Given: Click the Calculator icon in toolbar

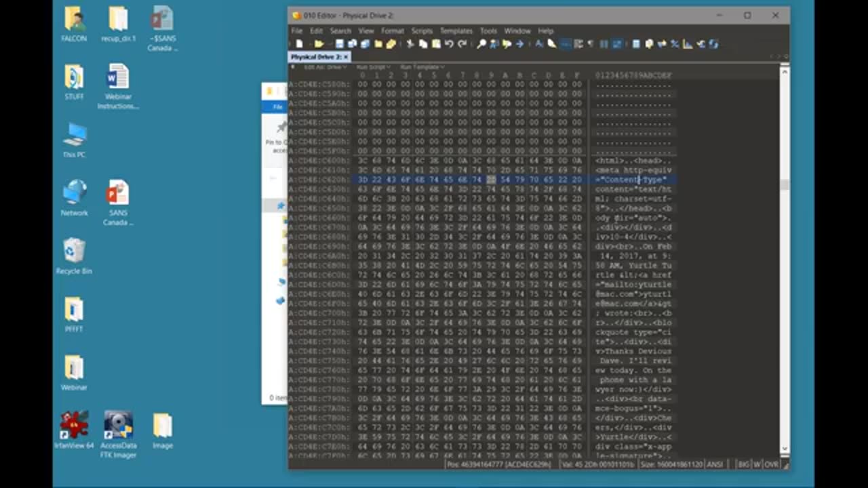Looking at the screenshot, I should 636,44.
